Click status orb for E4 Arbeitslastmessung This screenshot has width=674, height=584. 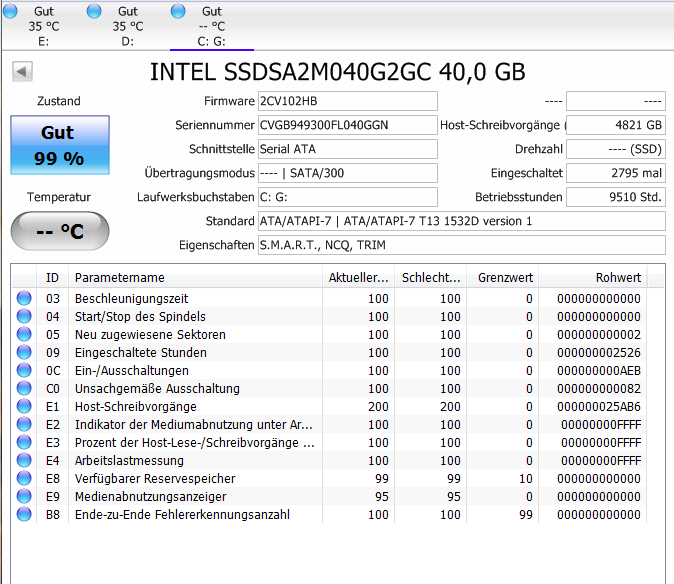tap(24, 460)
